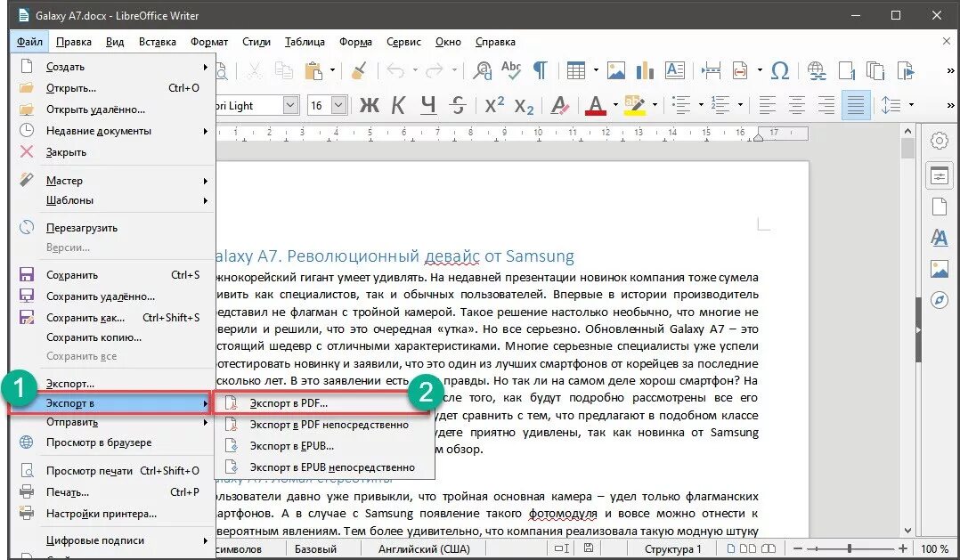
Task: Choose Печать... in File menu
Action: (112, 492)
